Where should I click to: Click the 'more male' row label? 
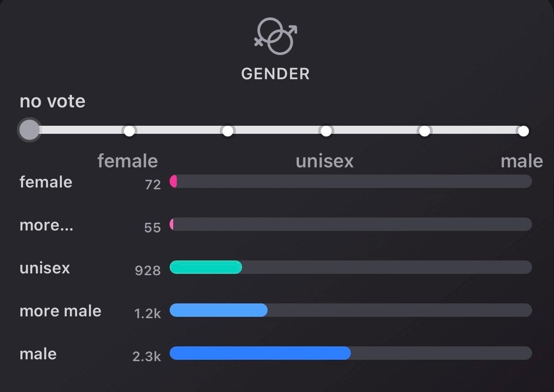pos(60,311)
